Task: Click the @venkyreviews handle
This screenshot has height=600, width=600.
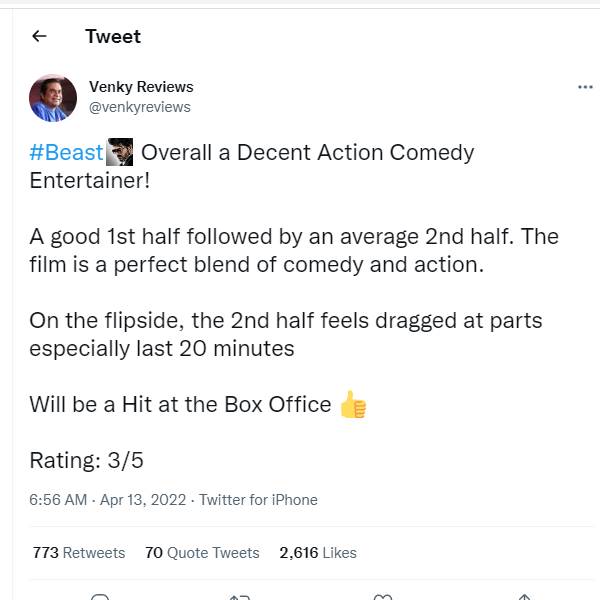Action: point(139,107)
